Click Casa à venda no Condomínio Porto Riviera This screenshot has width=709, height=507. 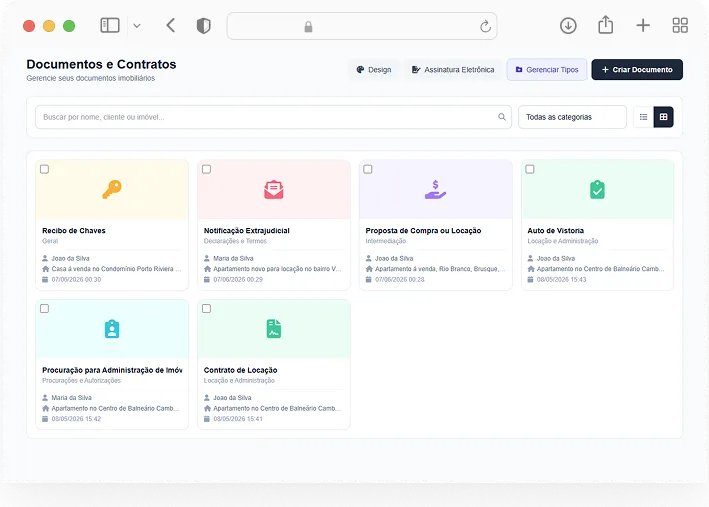pos(116,269)
